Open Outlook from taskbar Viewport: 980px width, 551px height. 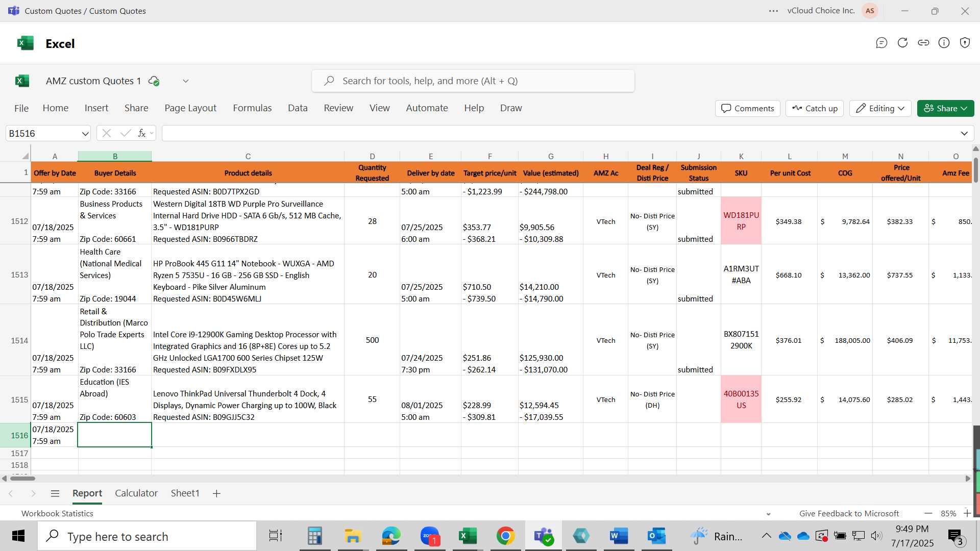pos(656,536)
